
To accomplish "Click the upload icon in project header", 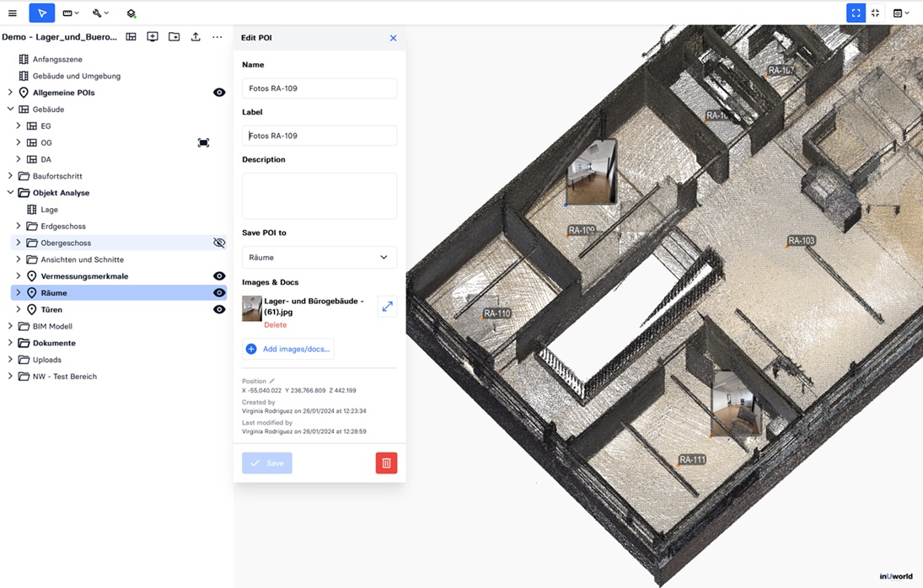I will pos(196,37).
